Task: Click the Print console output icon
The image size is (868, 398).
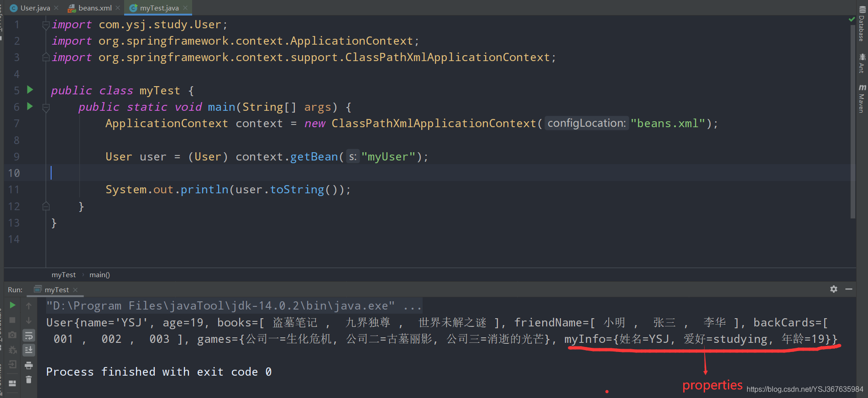Action: coord(29,365)
